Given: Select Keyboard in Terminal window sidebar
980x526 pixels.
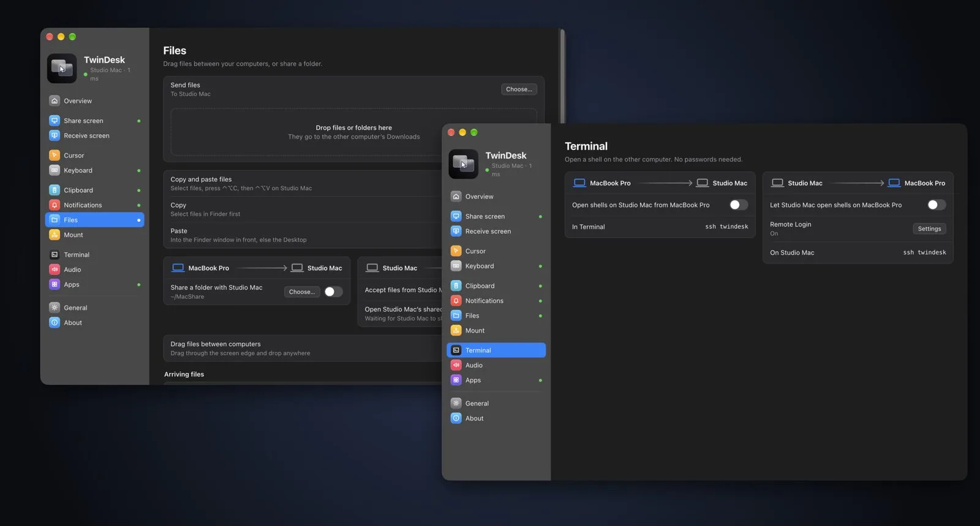Looking at the screenshot, I should [496, 266].
